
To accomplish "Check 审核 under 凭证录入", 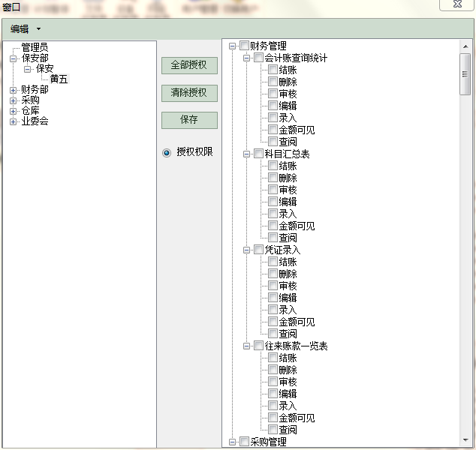I will (273, 285).
